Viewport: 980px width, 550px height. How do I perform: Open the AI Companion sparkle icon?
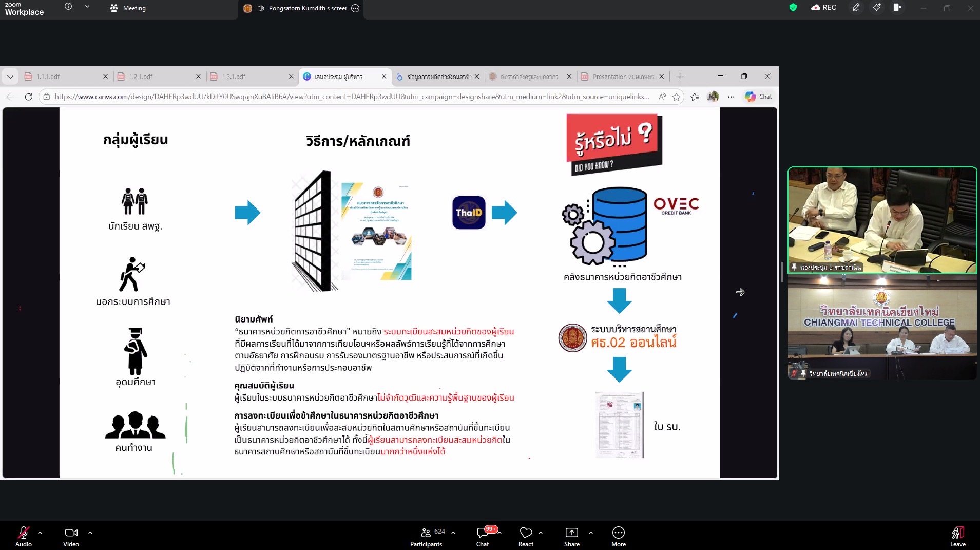coord(876,8)
